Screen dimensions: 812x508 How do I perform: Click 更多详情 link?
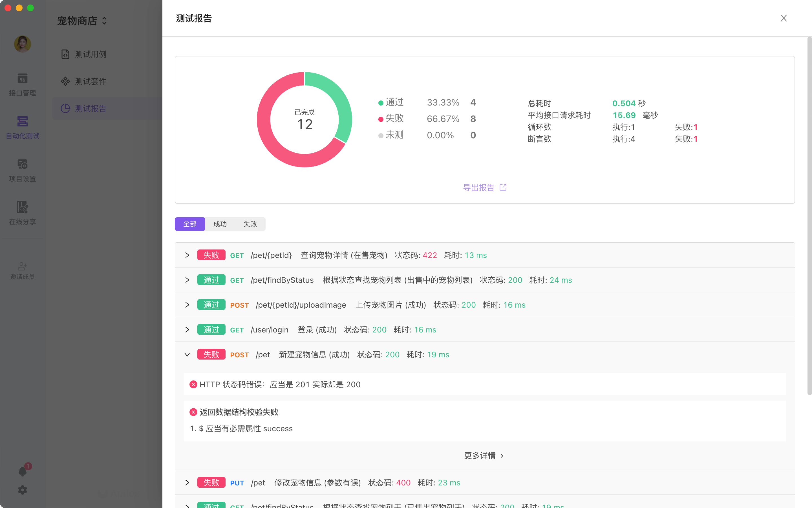pyautogui.click(x=484, y=456)
